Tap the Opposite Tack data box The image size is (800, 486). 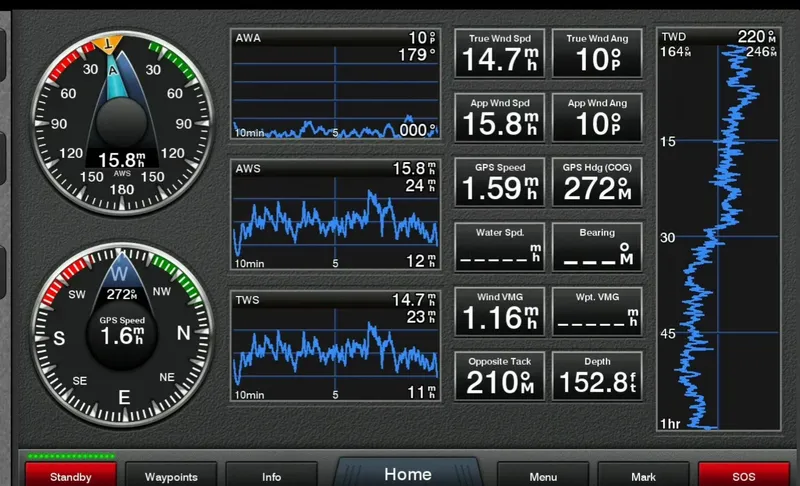(x=499, y=375)
